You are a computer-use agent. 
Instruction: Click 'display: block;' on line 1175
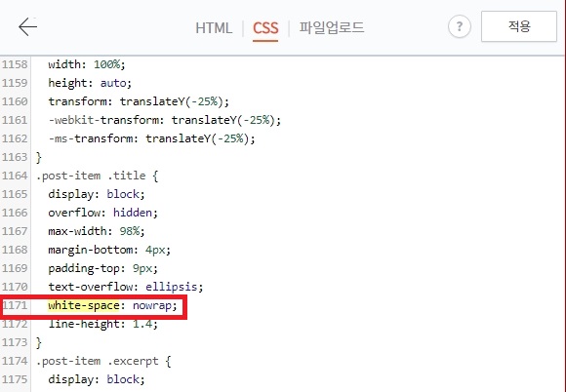tap(97, 379)
